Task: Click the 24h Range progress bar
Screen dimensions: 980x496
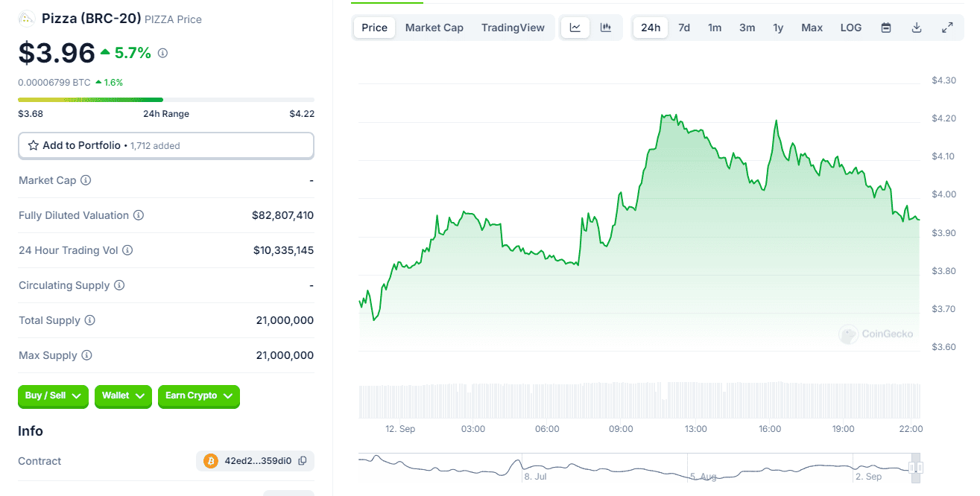Action: pyautogui.click(x=165, y=99)
